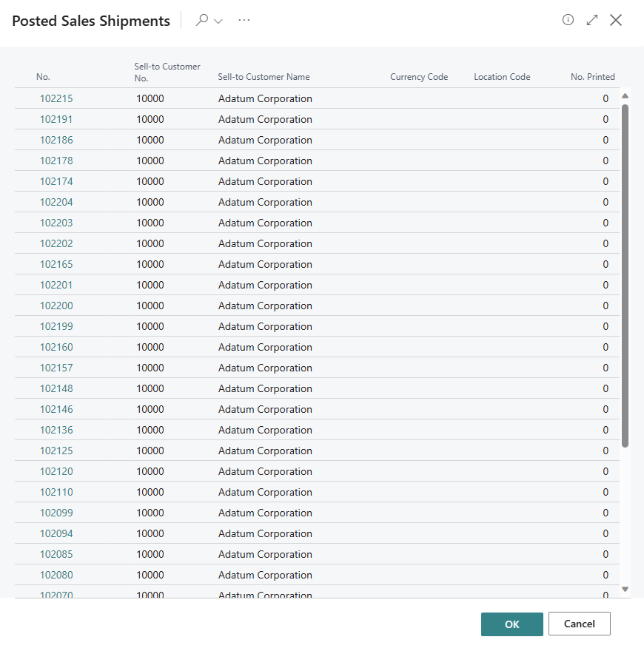Click the scroll down arrow
This screenshot has width=644, height=651.
pyautogui.click(x=625, y=589)
